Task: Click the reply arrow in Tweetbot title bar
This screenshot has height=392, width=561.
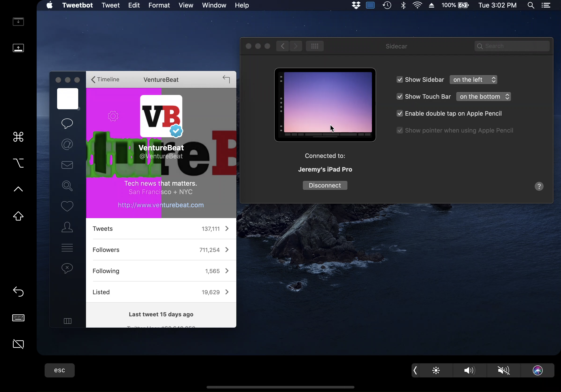Action: (x=226, y=79)
